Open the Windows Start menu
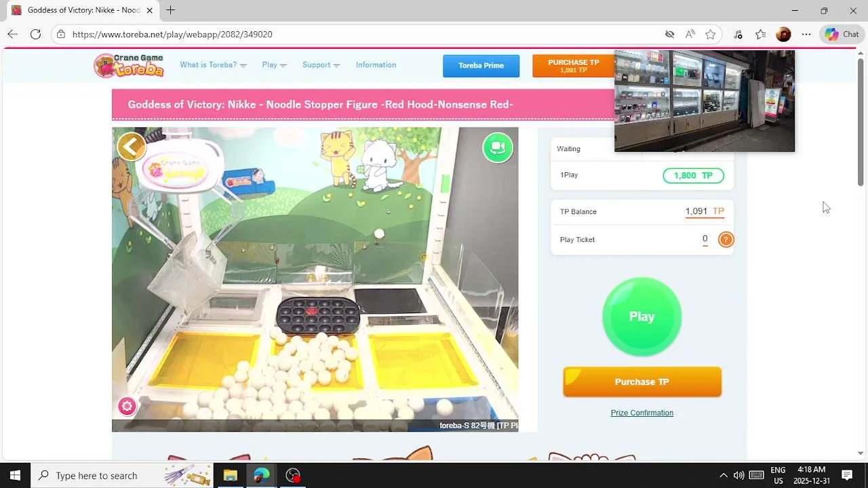The image size is (868, 488). 15,475
